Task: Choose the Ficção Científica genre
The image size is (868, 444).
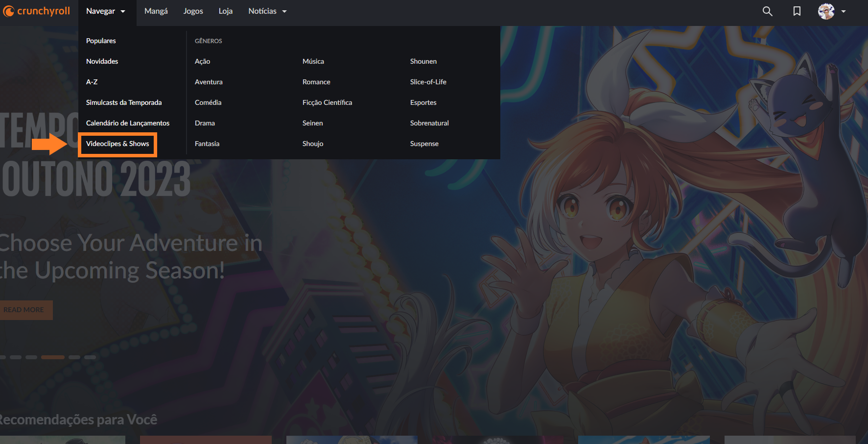Action: click(327, 102)
